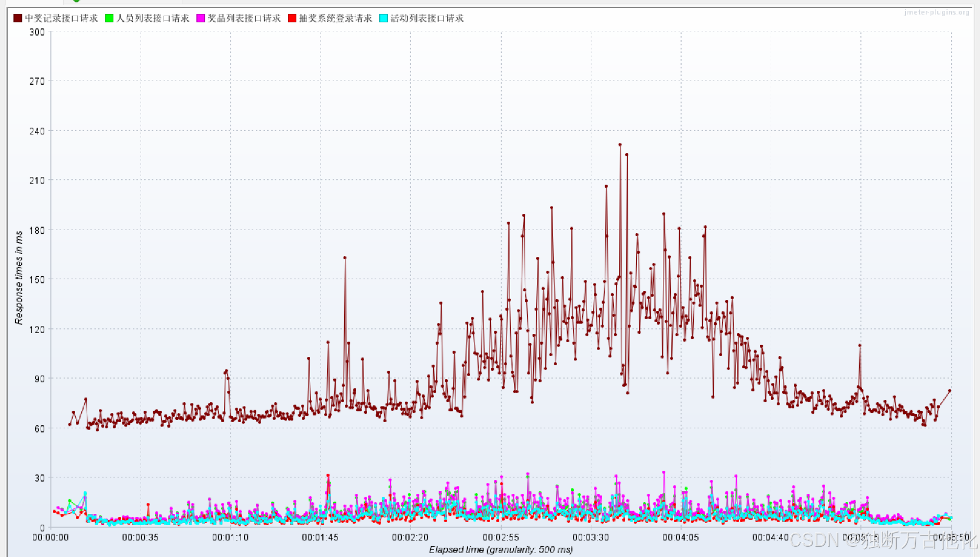Select the 活动列表接口请求 legend label
Image resolution: width=980 pixels, height=557 pixels.
(x=427, y=18)
